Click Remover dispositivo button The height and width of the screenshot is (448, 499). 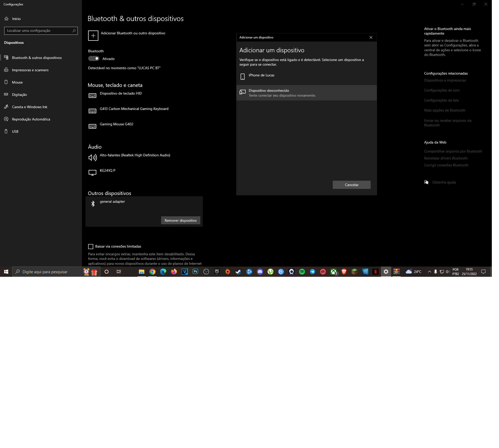tap(181, 220)
